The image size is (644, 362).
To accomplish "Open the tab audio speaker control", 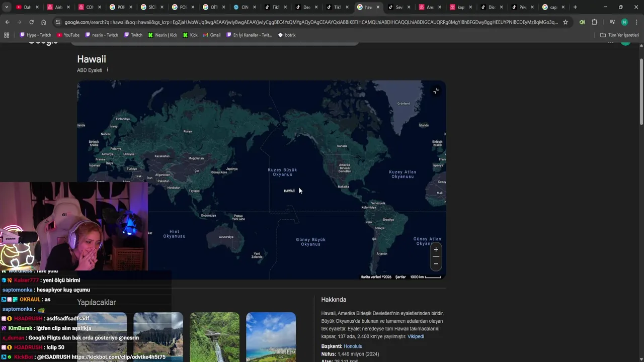I will pos(582,22).
